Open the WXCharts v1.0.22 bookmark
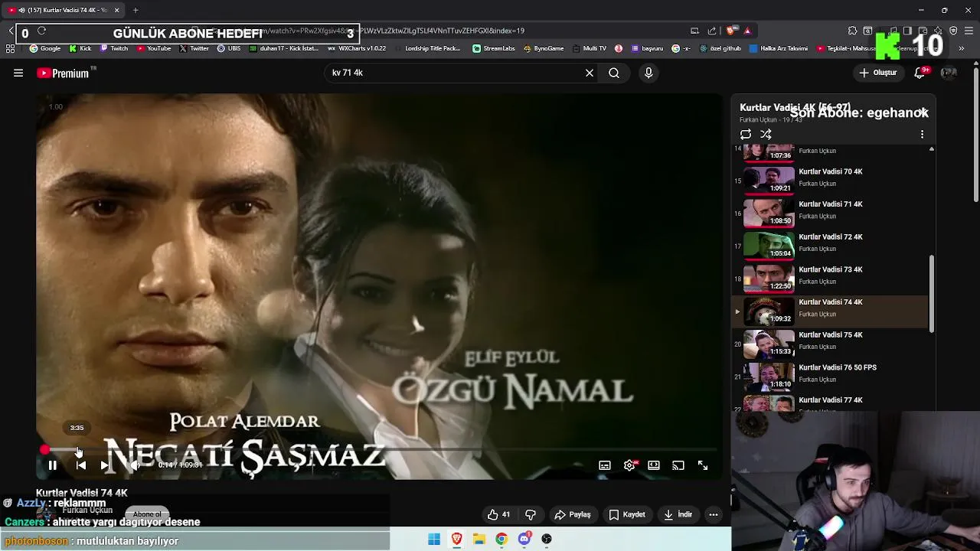The image size is (980, 551). click(x=357, y=48)
